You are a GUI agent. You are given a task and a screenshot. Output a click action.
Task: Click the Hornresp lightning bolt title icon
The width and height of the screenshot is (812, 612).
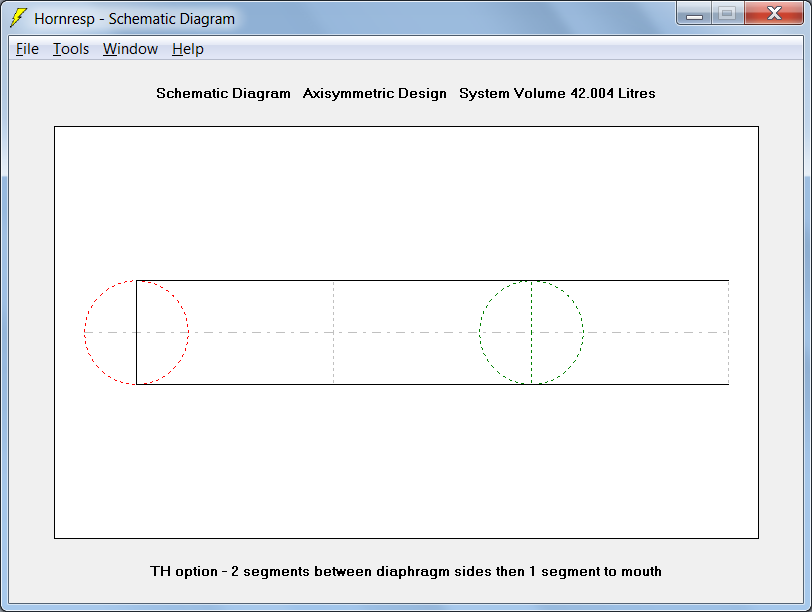[x=19, y=18]
